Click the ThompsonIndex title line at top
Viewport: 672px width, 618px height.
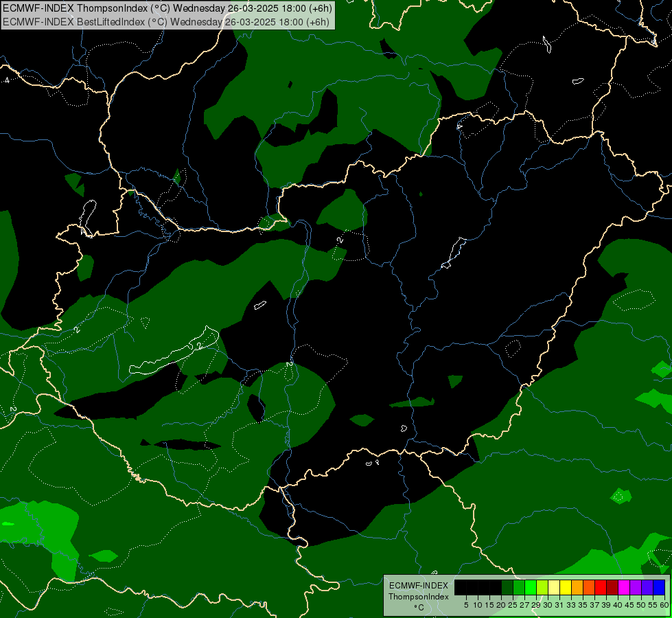tap(167, 8)
